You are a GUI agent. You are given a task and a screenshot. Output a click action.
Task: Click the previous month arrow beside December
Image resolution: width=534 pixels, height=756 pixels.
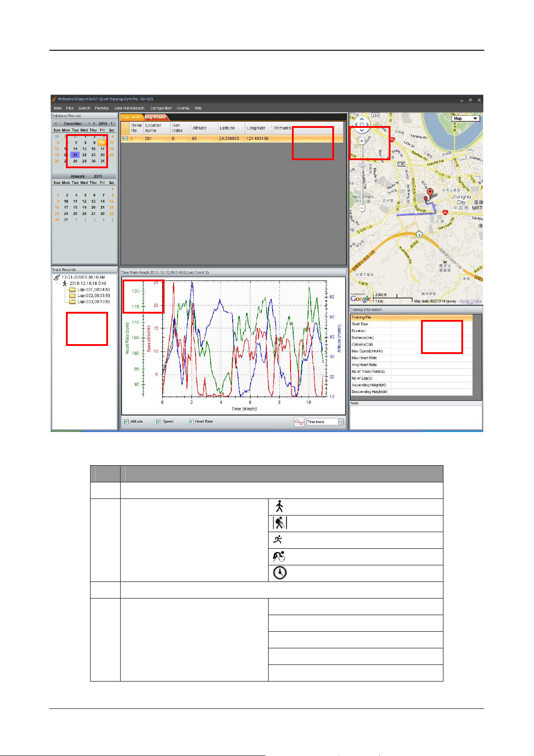tap(56, 124)
